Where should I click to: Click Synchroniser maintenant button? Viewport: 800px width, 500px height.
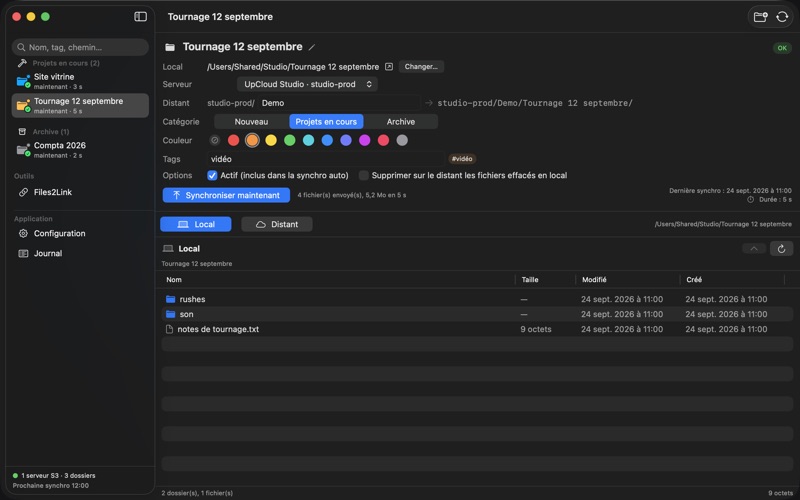[226, 195]
